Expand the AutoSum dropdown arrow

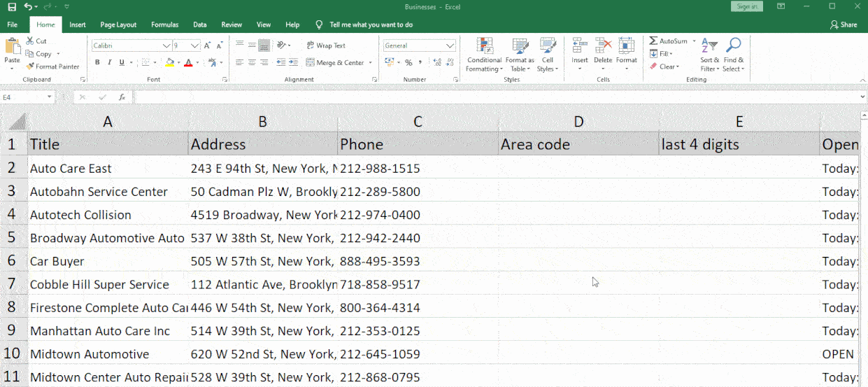694,41
